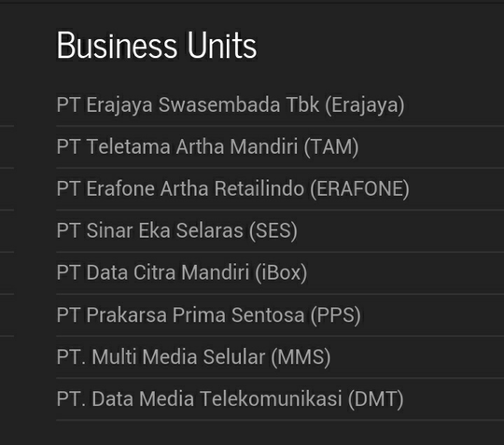Visit PT Prakarsa Prima Sentosa link
This screenshot has width=504, height=445.
[x=209, y=314]
